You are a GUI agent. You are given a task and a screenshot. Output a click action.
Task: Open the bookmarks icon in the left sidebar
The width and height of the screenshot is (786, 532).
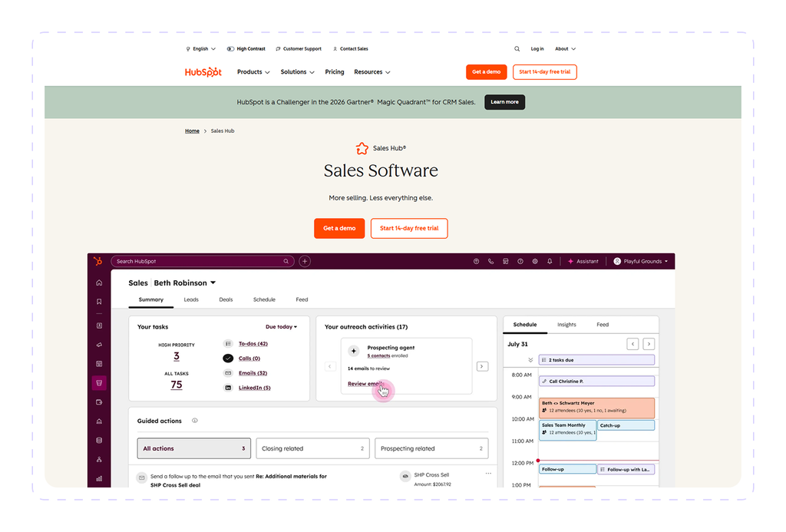tap(99, 302)
